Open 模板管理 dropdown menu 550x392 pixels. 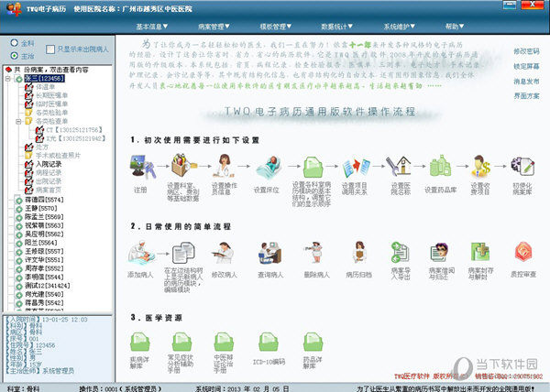click(275, 27)
